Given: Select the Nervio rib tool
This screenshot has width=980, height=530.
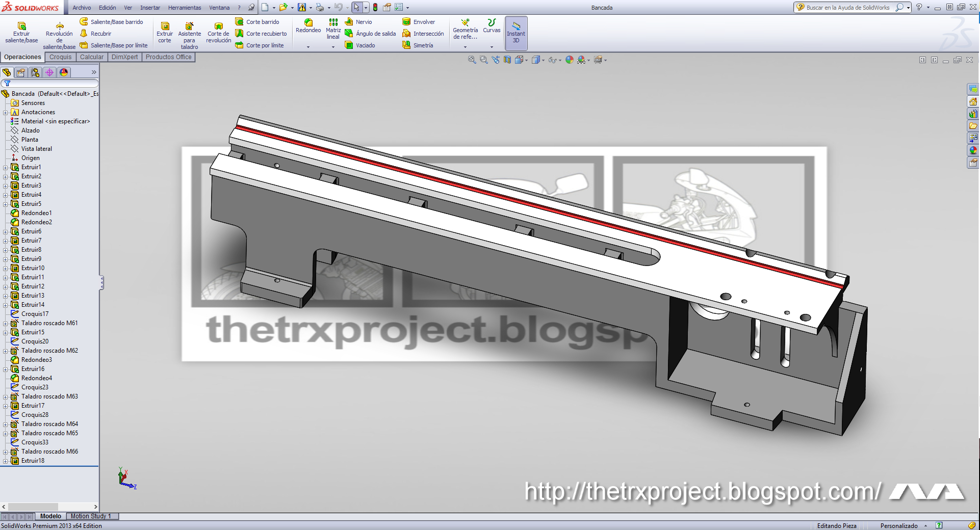Looking at the screenshot, I should [x=358, y=22].
